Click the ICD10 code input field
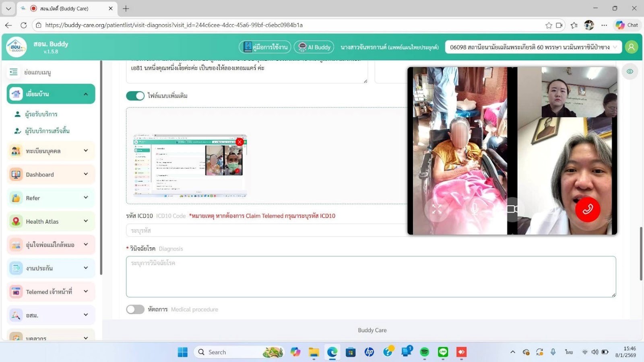Screen dimensions: 644x362 click(266, 230)
